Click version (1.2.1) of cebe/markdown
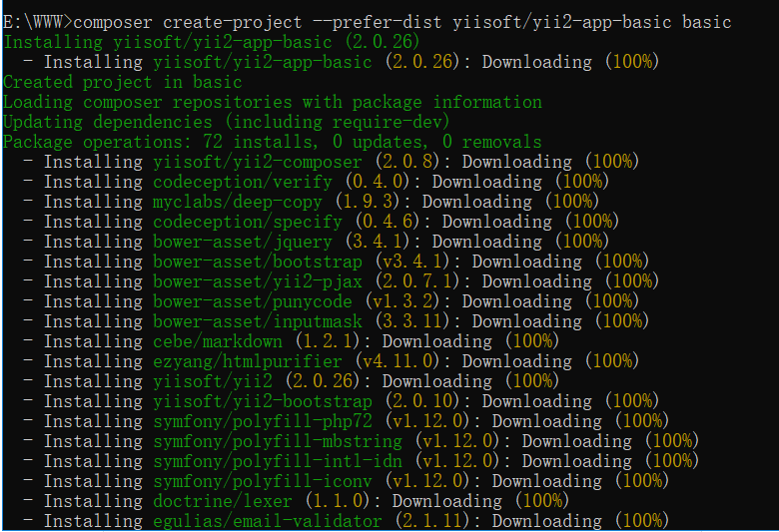The image size is (779, 532). pyautogui.click(x=328, y=341)
